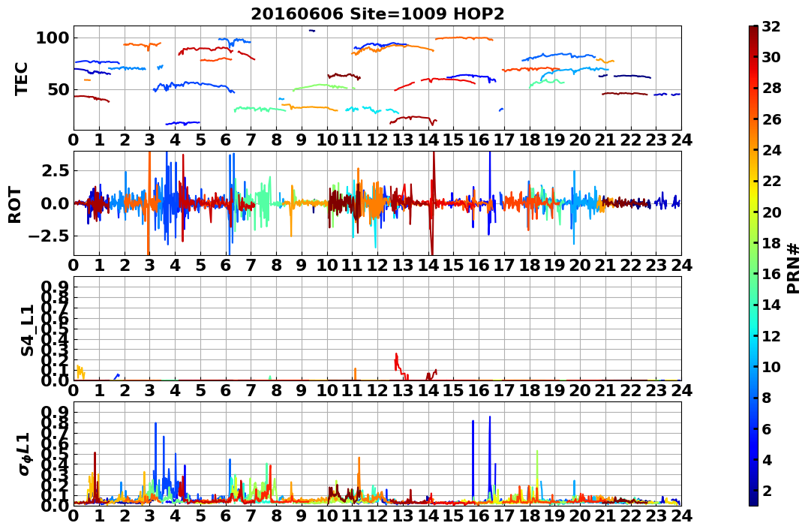Image resolution: width=808 pixels, height=532 pixels.
Task: Click colorbar tick label 24
Action: click(771, 150)
